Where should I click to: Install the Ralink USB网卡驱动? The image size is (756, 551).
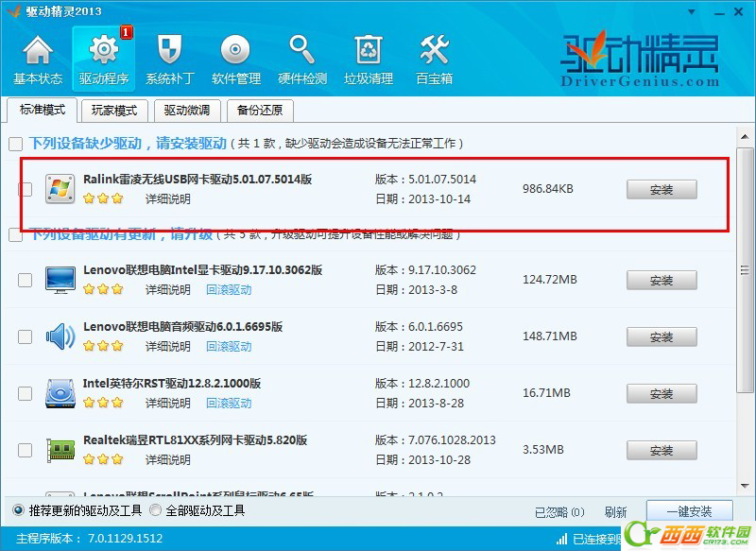[x=661, y=189]
